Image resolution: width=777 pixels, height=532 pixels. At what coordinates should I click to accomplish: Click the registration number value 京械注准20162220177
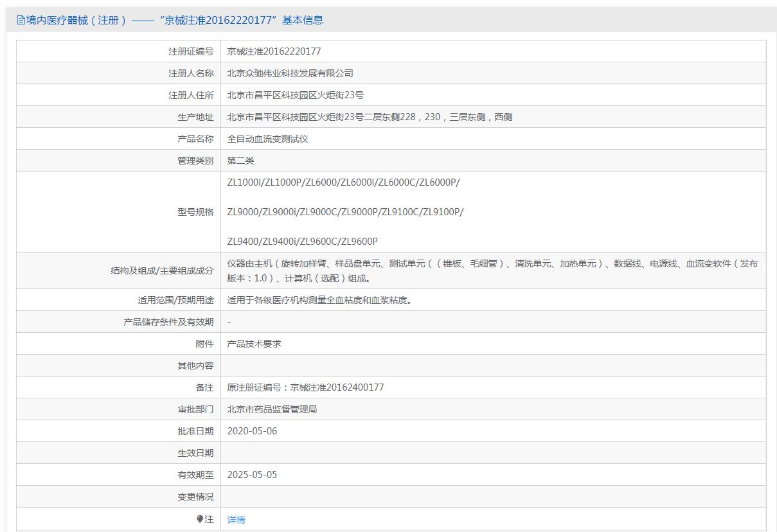[x=274, y=51]
